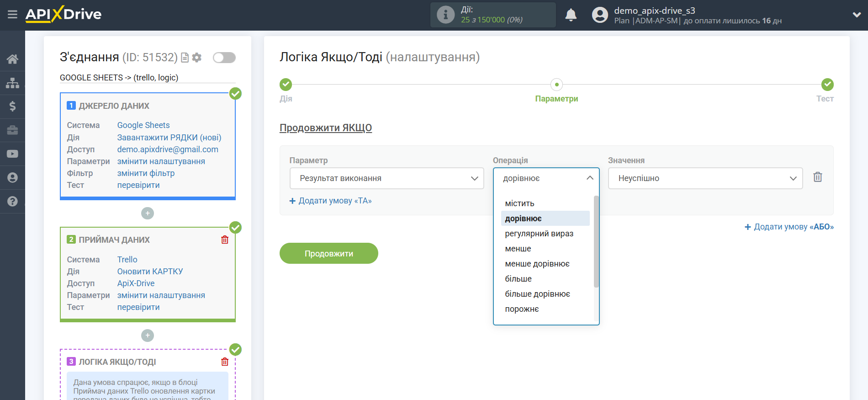Click змінити налаштування in Data Receiver
The height and width of the screenshot is (400, 868).
161,295
